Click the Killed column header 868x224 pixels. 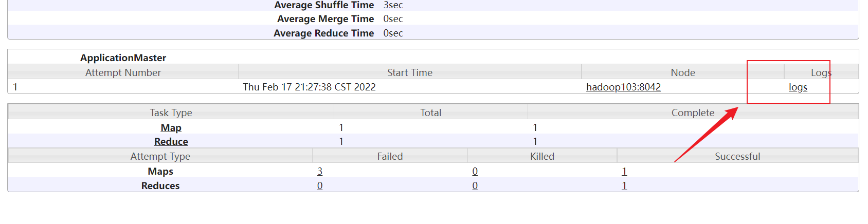point(542,156)
